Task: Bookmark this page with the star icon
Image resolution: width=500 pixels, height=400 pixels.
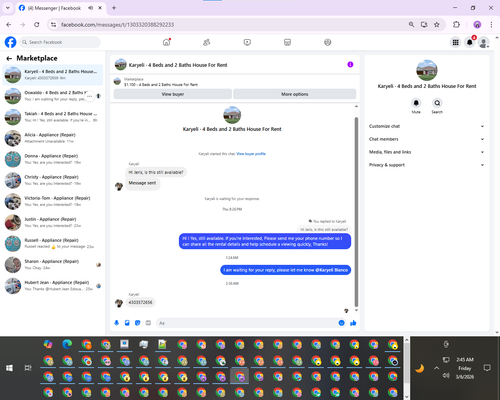Action: [437, 25]
